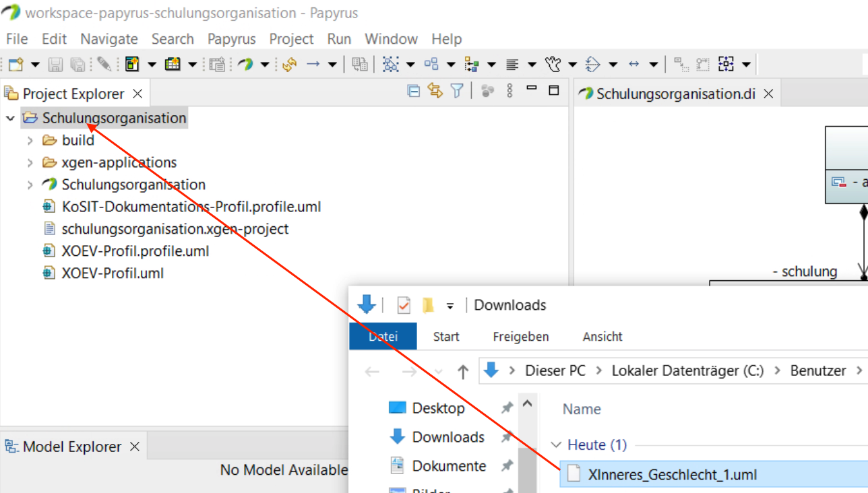Open Start ribbon tab in Downloads window

pyautogui.click(x=446, y=336)
